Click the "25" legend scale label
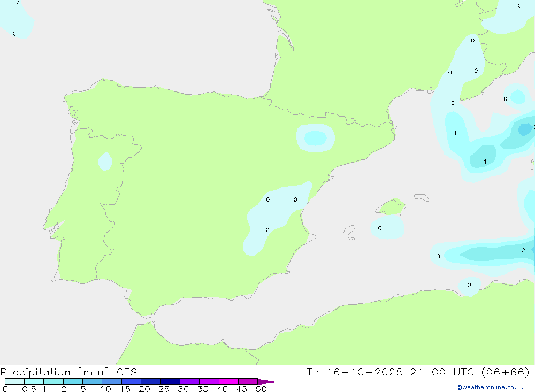The image size is (535, 392). tap(164, 389)
